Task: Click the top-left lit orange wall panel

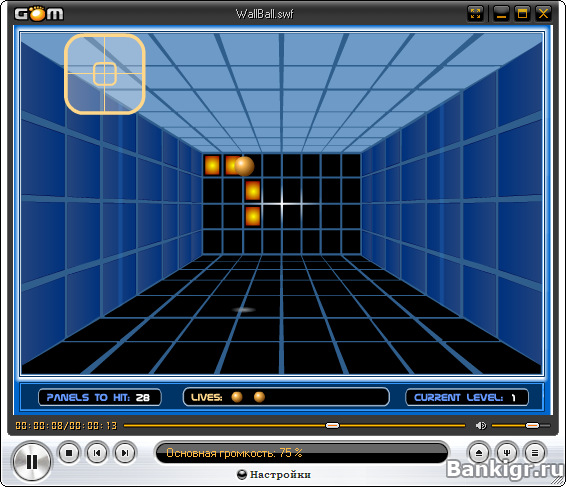Action: click(212, 165)
